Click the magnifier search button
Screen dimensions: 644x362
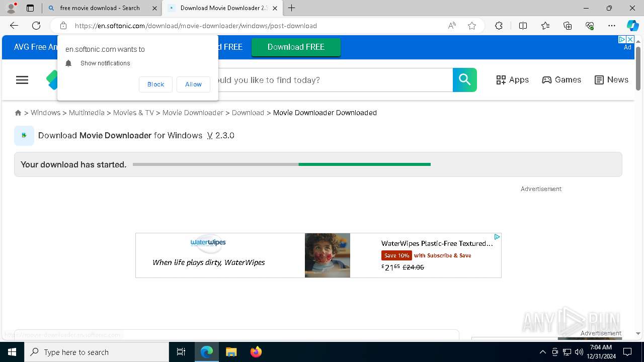pos(465,80)
